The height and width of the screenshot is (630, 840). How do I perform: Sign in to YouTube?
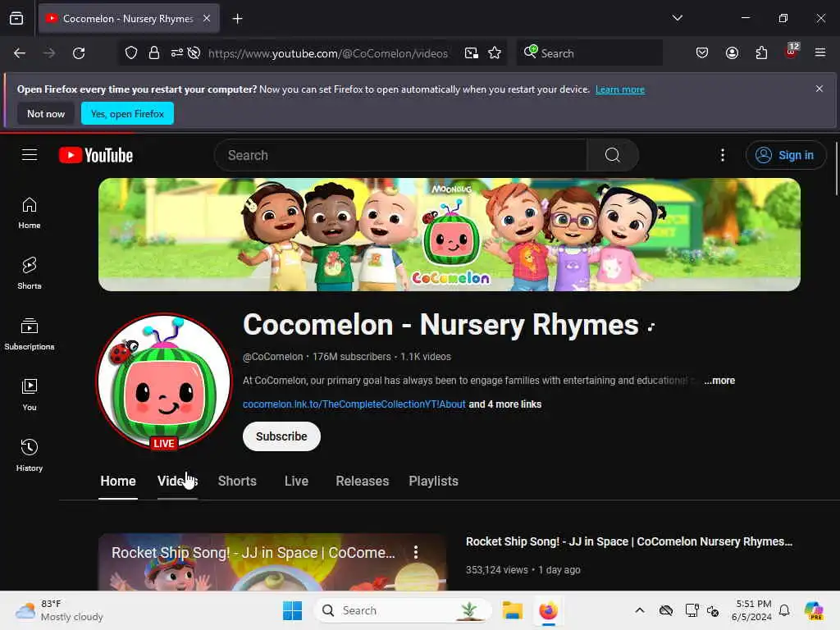(x=785, y=155)
